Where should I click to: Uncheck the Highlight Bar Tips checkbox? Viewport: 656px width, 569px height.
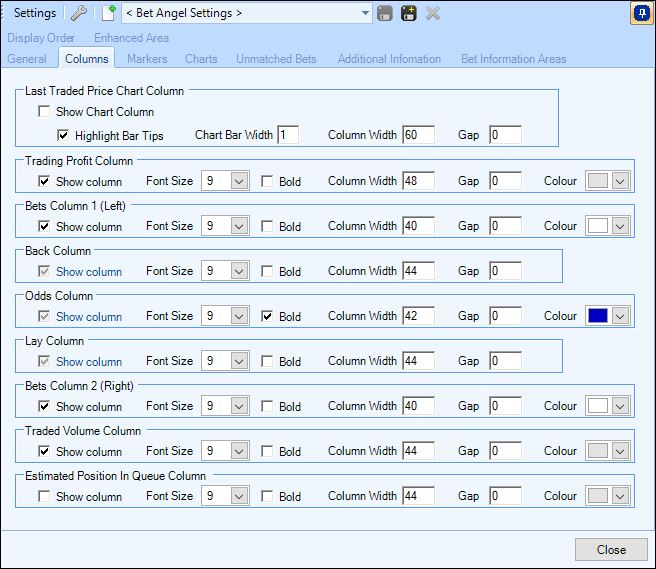click(x=63, y=135)
